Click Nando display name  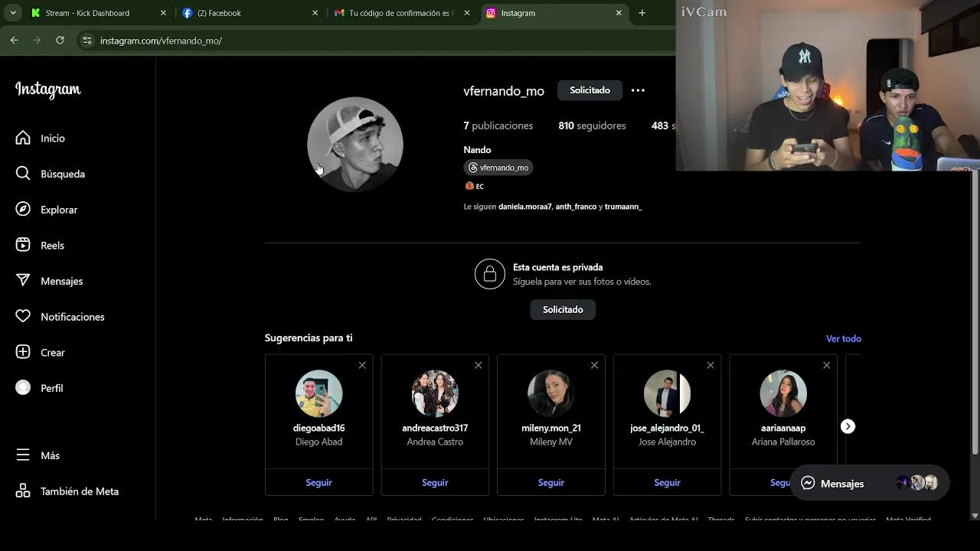[477, 150]
